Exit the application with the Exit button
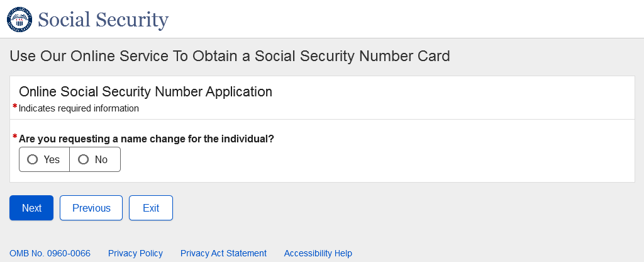 [151, 208]
